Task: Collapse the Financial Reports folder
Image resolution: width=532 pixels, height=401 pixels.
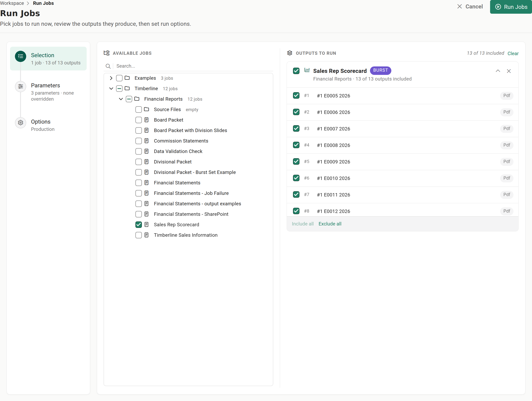Action: click(x=121, y=99)
